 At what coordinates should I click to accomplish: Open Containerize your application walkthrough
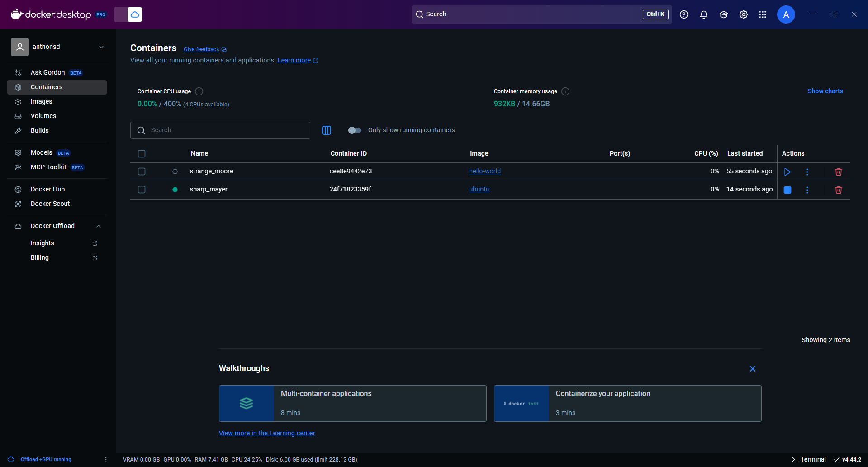click(628, 403)
